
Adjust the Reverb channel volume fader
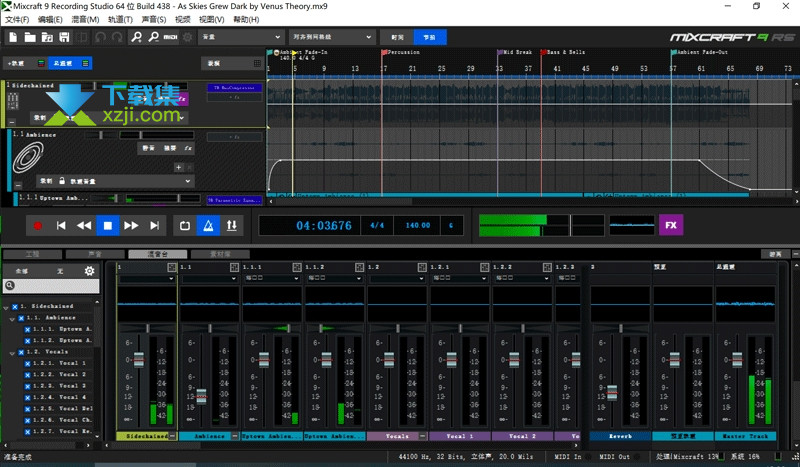(612, 392)
